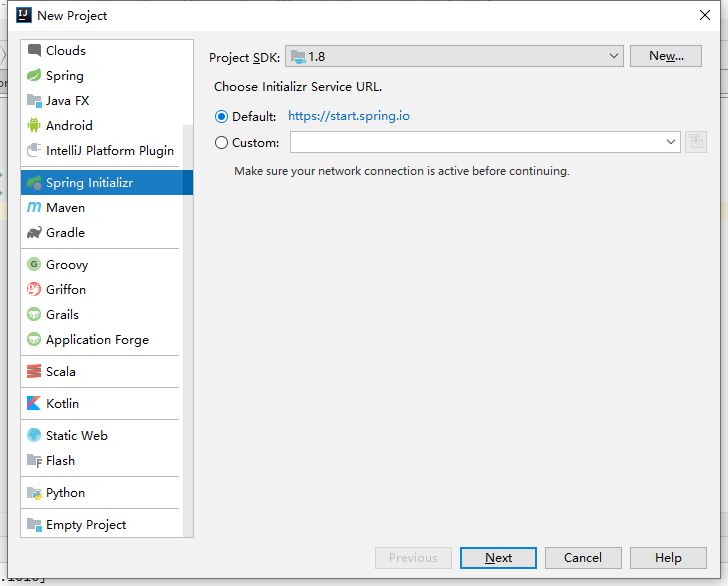Select the Scala project icon
Screen dimensions: 728x586
point(34,372)
